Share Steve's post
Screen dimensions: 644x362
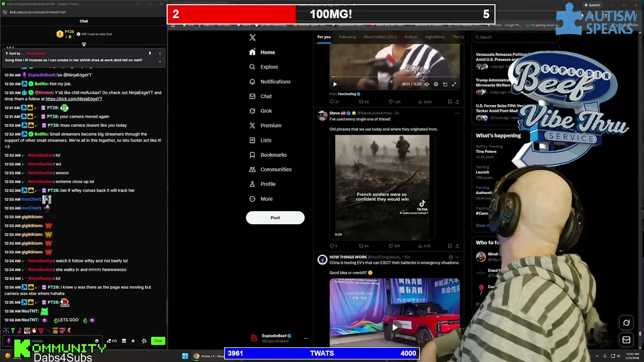[x=457, y=246]
